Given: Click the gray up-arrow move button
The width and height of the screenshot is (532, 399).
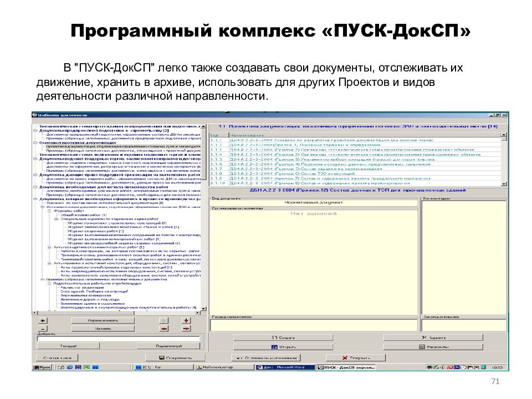Looking at the screenshot, I should click(x=164, y=321).
